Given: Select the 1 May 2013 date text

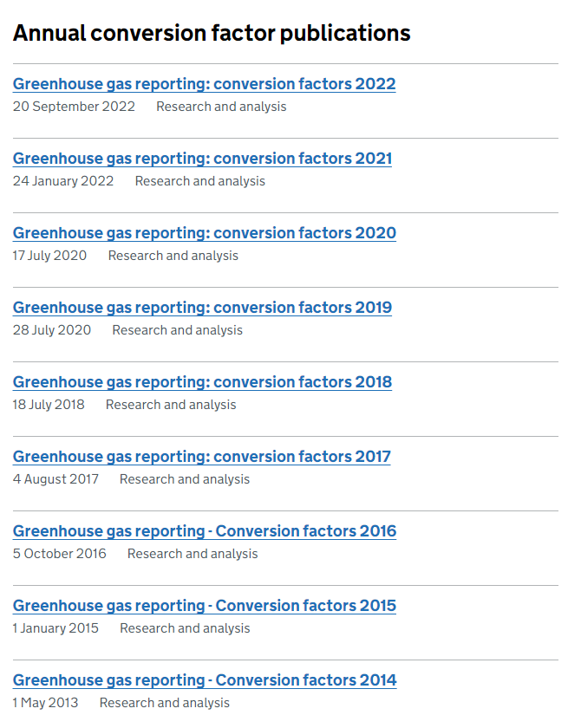Looking at the screenshot, I should (x=45, y=703).
